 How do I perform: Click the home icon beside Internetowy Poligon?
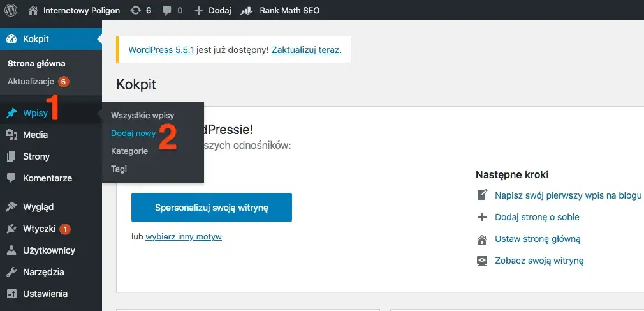pos(33,11)
